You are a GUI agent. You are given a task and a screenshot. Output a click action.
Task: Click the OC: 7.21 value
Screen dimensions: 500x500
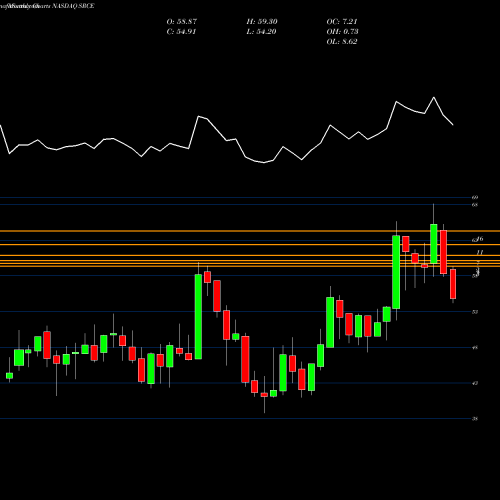point(342,22)
